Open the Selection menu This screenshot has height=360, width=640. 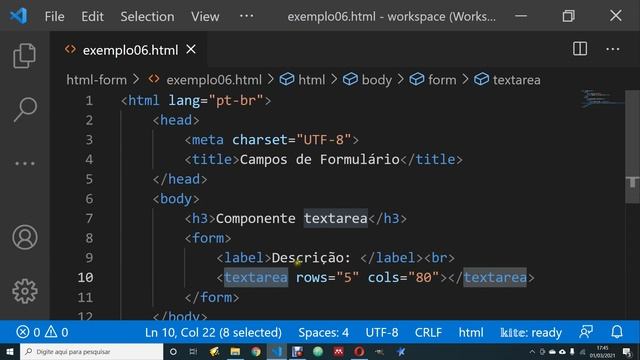click(x=147, y=16)
